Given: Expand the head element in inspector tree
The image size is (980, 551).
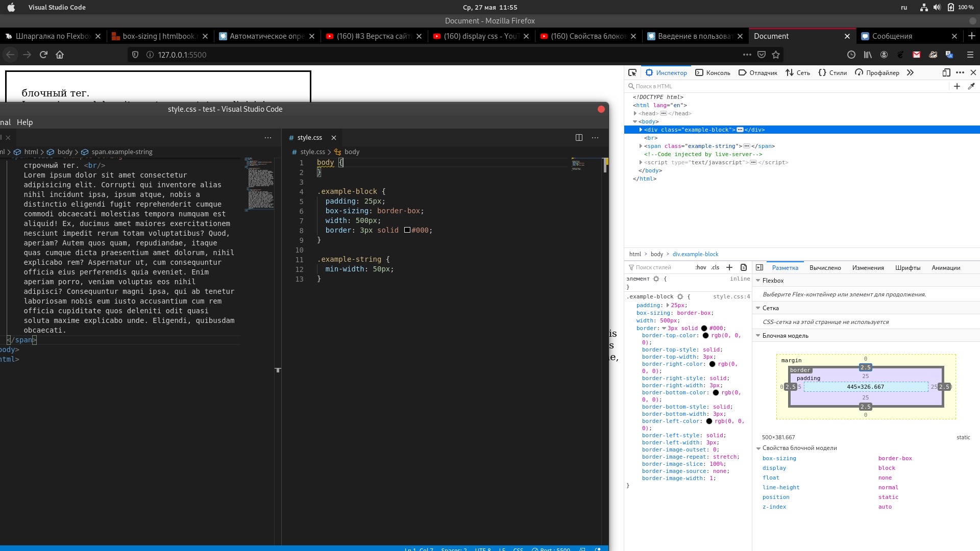Looking at the screenshot, I should (x=635, y=113).
